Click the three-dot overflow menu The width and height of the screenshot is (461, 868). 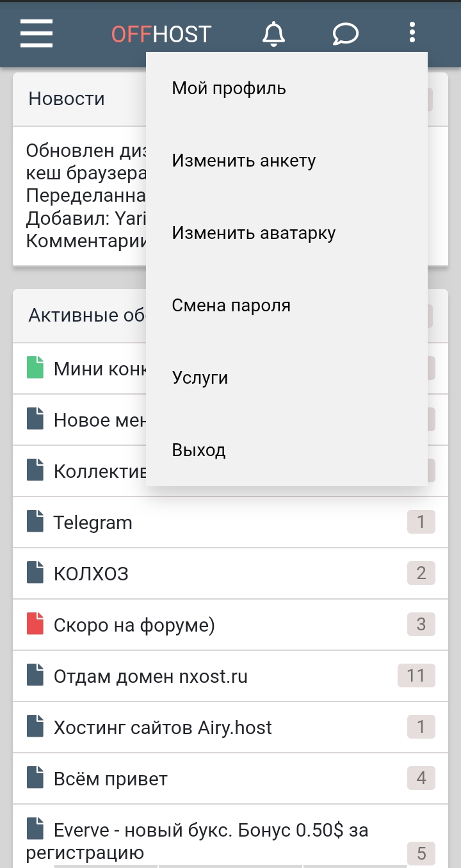[412, 32]
